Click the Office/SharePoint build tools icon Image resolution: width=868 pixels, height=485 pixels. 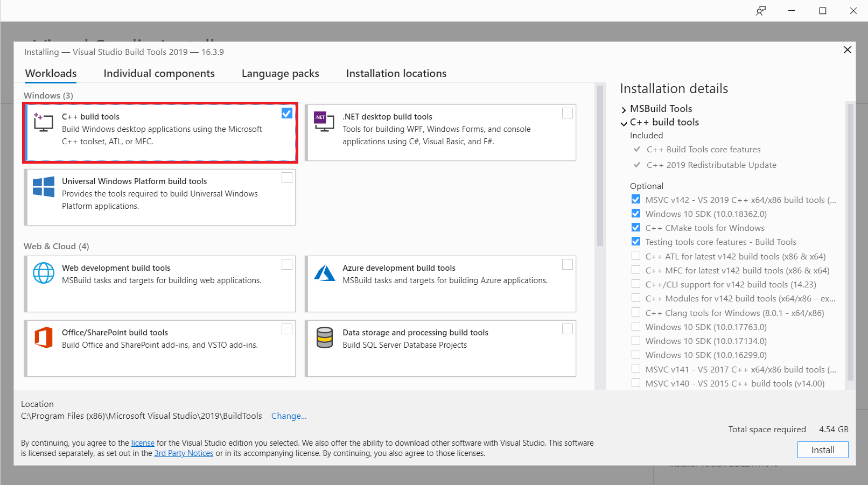coord(44,338)
